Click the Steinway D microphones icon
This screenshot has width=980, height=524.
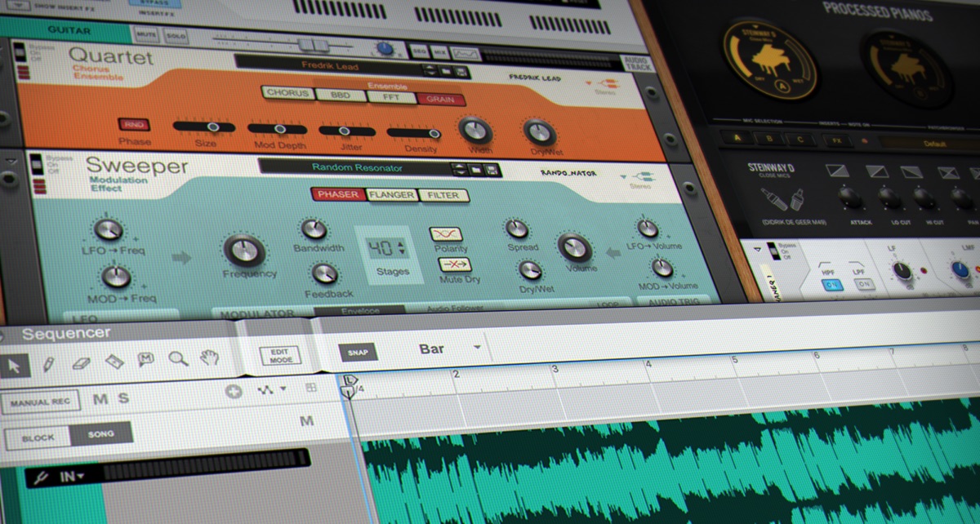[783, 199]
